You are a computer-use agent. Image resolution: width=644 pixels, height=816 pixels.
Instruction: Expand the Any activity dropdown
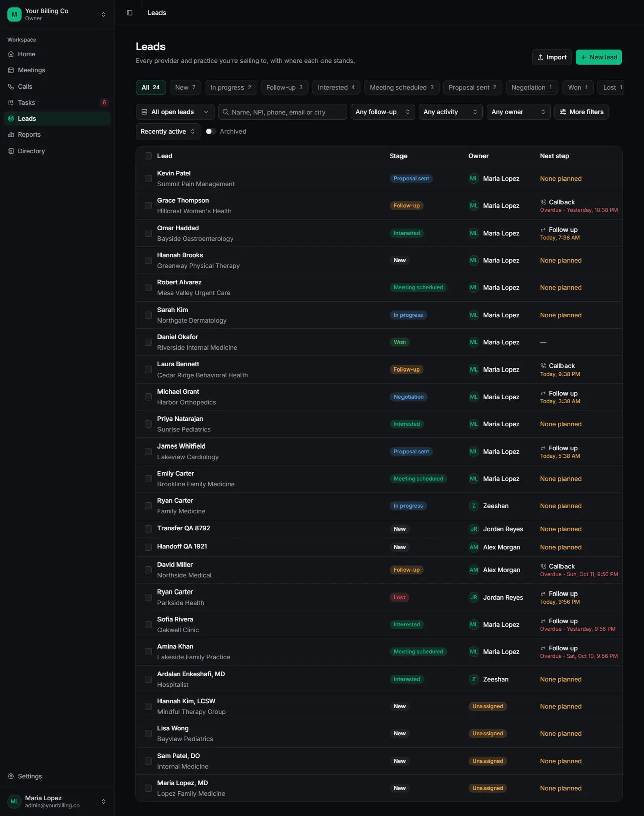coord(450,112)
